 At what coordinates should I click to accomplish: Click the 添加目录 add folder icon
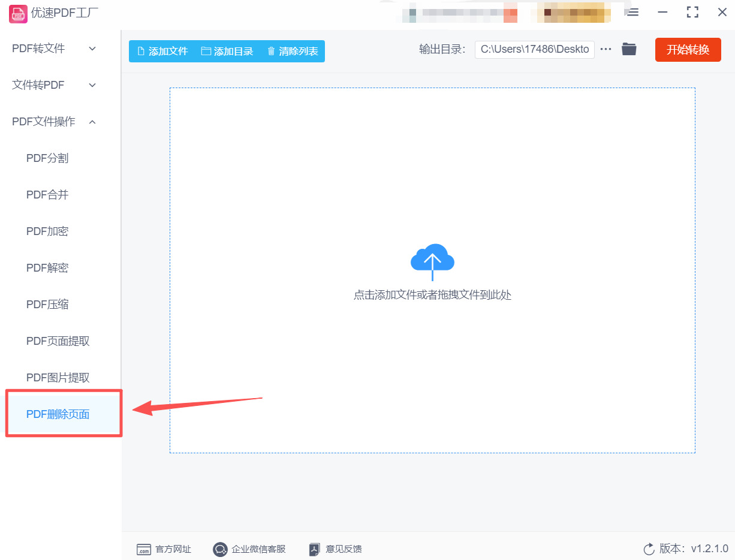coord(207,51)
